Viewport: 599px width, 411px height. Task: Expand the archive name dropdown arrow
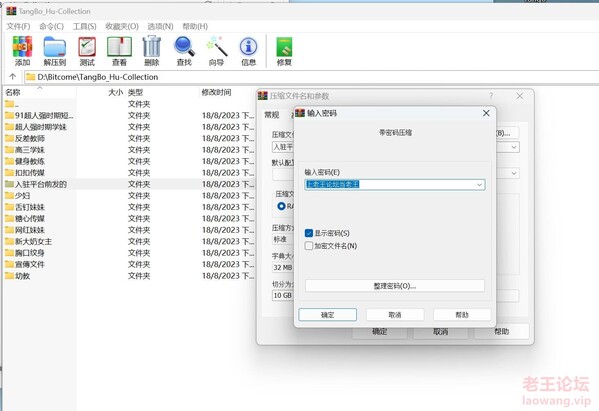click(x=514, y=147)
